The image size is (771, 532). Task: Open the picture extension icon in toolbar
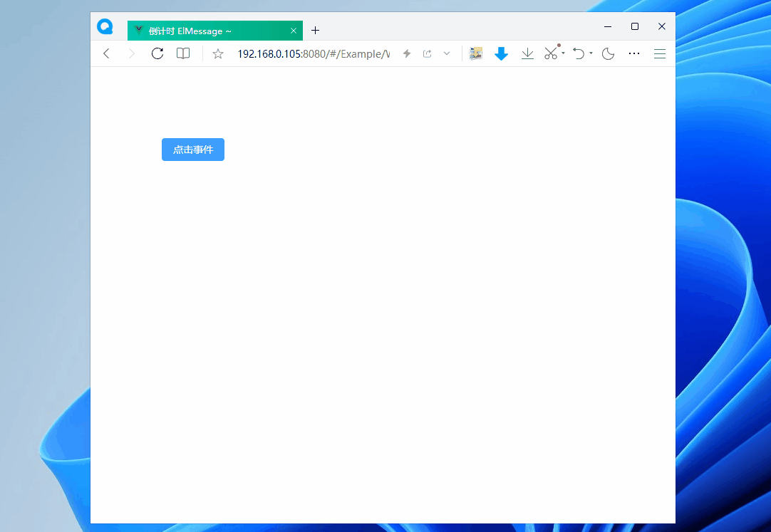tap(475, 53)
